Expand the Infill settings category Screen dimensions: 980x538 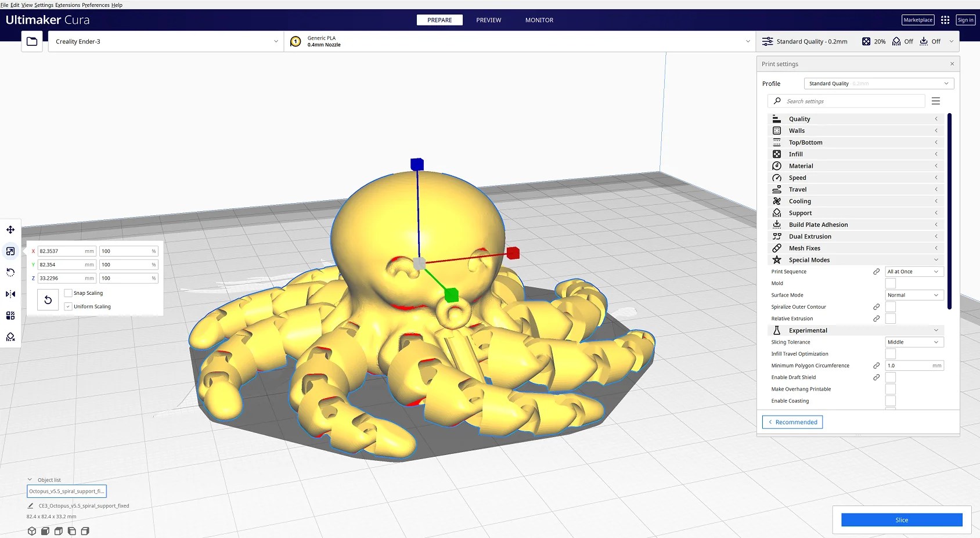(856, 154)
